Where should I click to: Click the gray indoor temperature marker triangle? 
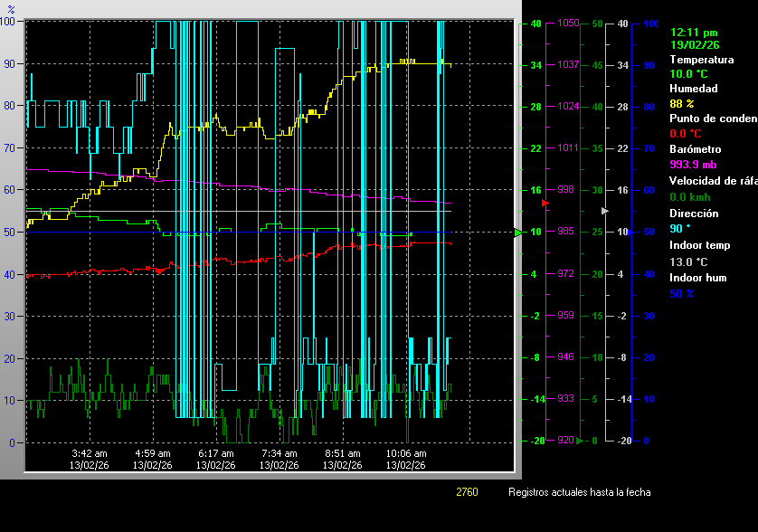coord(605,210)
